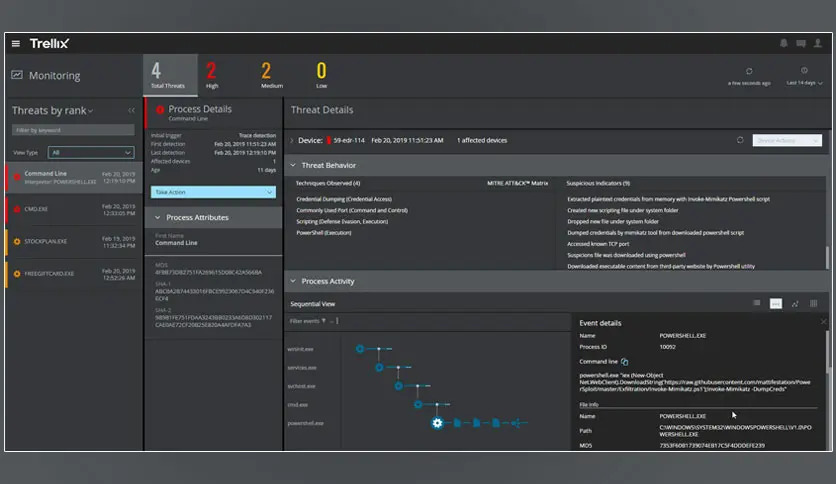The width and height of the screenshot is (836, 484).
Task: Copy the command line with copy icon
Action: coord(624,361)
